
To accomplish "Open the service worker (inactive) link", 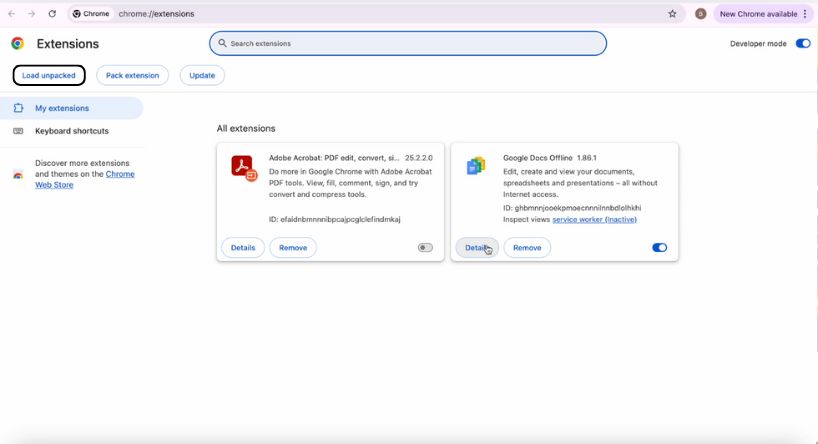I will [x=594, y=219].
